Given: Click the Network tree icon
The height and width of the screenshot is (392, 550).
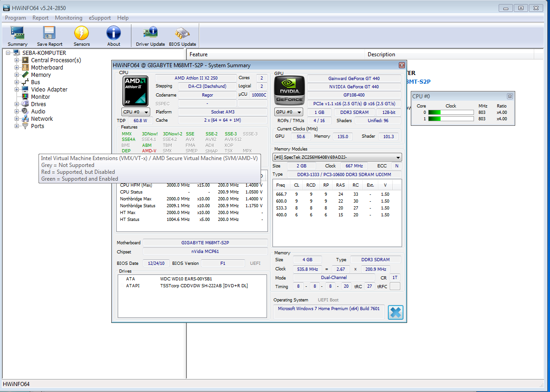Looking at the screenshot, I should coord(25,119).
